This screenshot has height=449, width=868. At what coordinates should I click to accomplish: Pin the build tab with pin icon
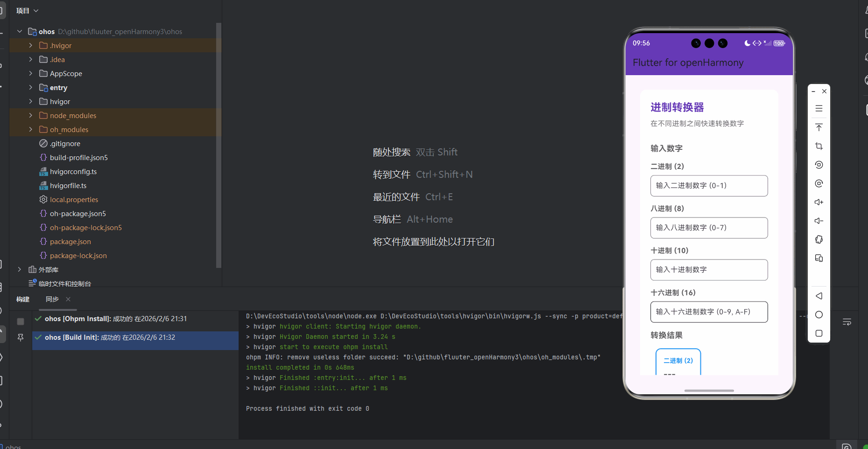point(21,337)
